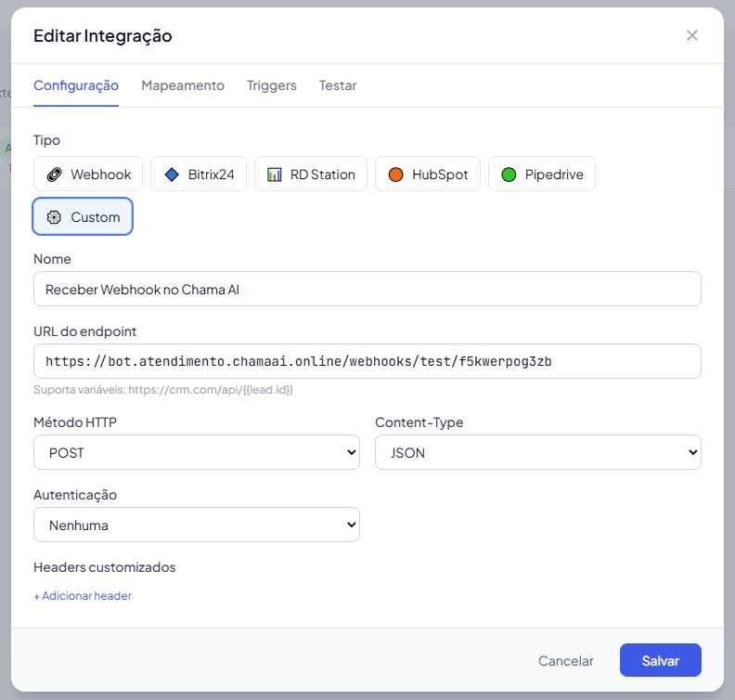735x700 pixels.
Task: Click the blue Bitrix24 diamond icon
Action: pos(172,175)
